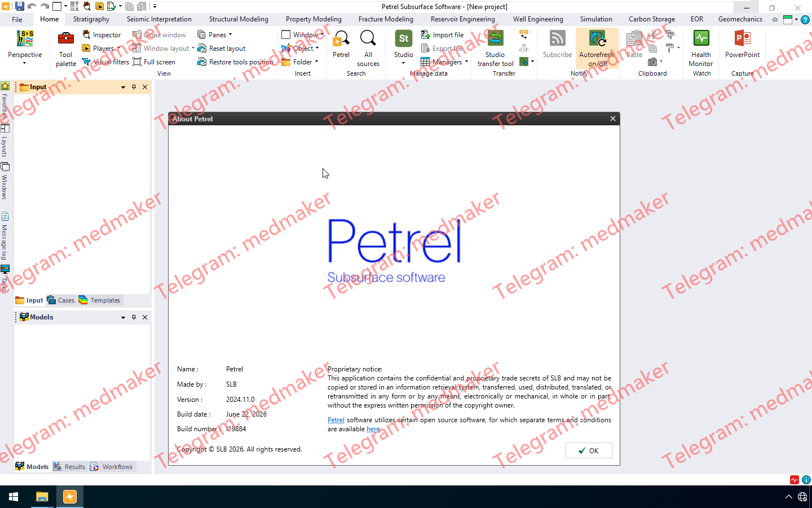
Task: Click the Save icon in quick access toolbar
Action: click(19, 6)
